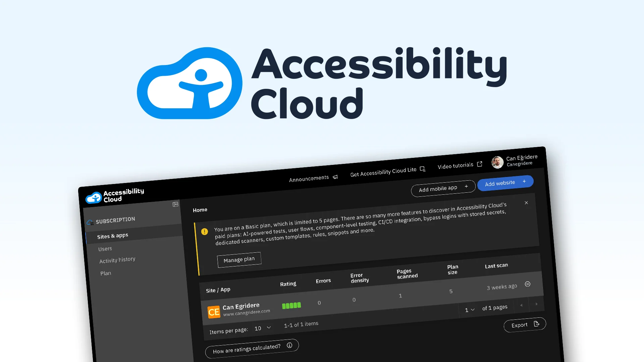Sort by the Errors column header
The width and height of the screenshot is (644, 362).
[x=323, y=281]
